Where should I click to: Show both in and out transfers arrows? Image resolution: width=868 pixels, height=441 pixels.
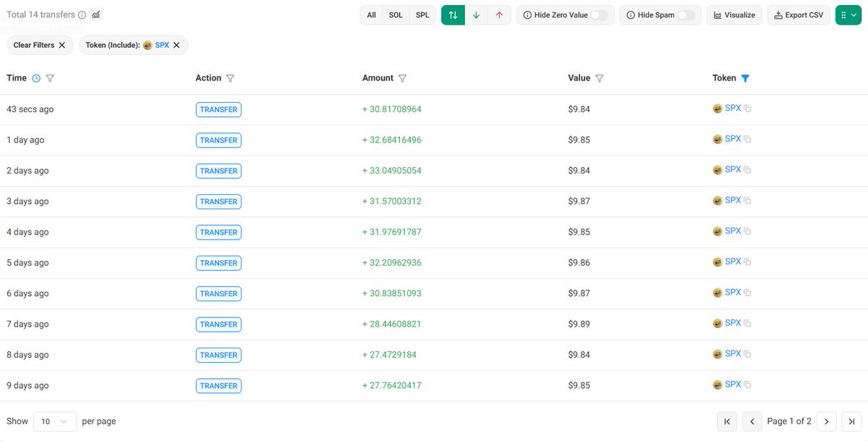coord(453,15)
